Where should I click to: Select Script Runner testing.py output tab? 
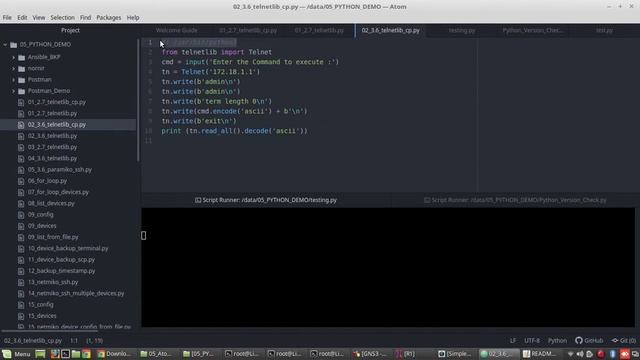click(x=266, y=200)
